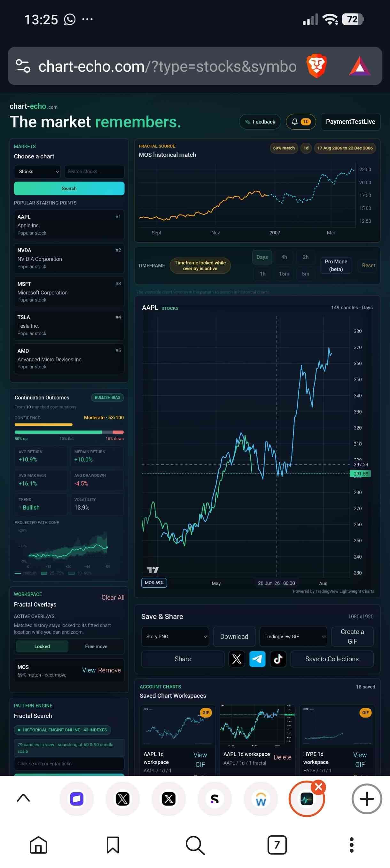Viewport: 390px width, 868px height.
Task: View GIF of first AAPL 1d workspace
Action: [x=200, y=760]
